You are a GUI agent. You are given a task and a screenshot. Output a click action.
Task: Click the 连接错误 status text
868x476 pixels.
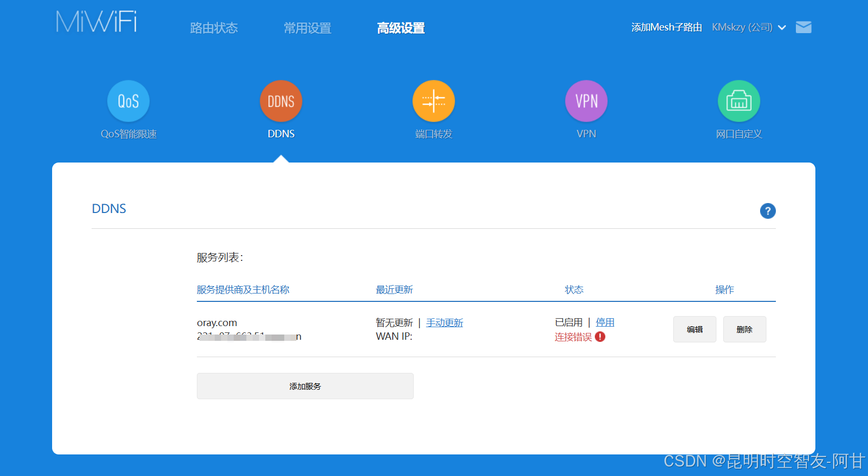tap(573, 337)
